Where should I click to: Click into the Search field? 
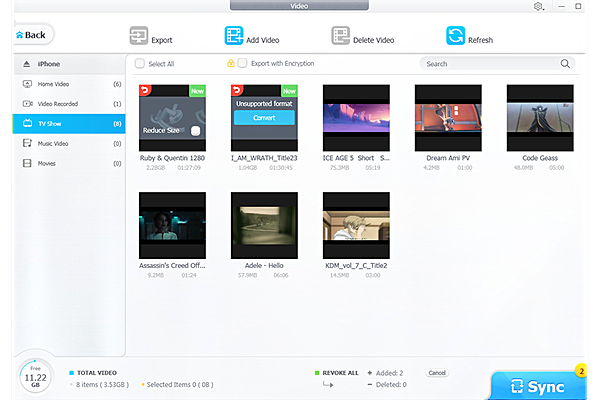click(490, 64)
